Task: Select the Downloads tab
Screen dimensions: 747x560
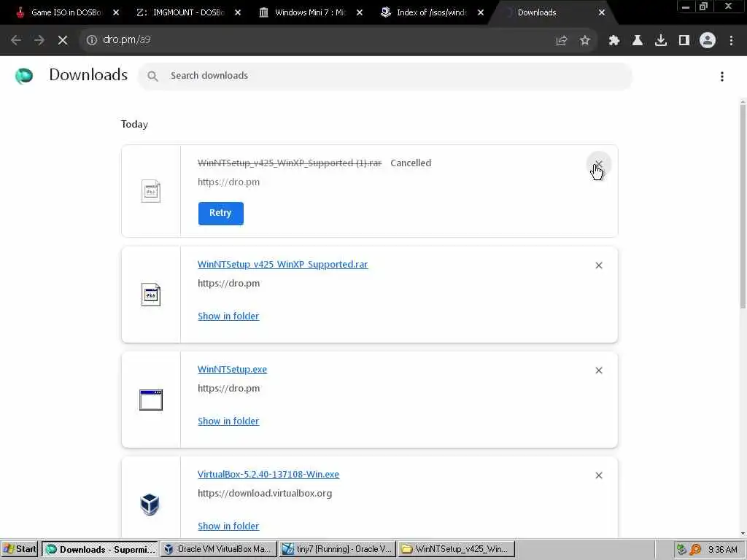Action: click(536, 12)
